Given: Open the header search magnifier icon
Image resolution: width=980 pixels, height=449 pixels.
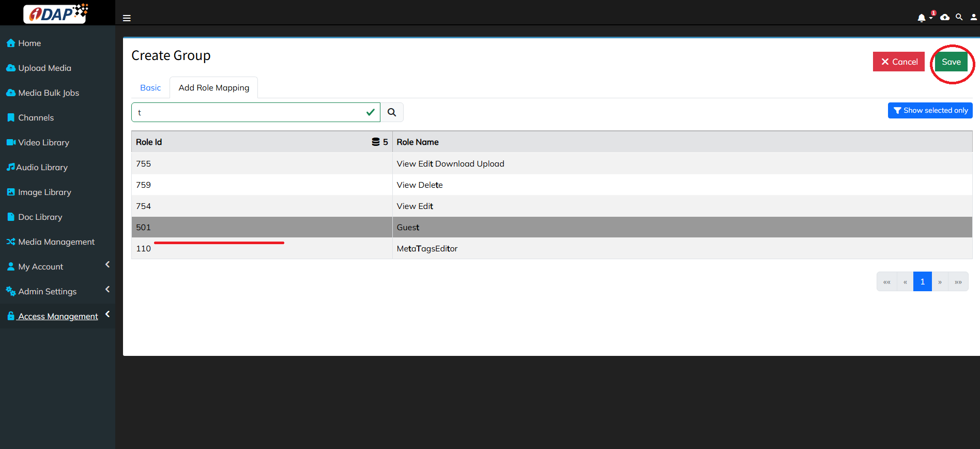Looking at the screenshot, I should point(959,18).
